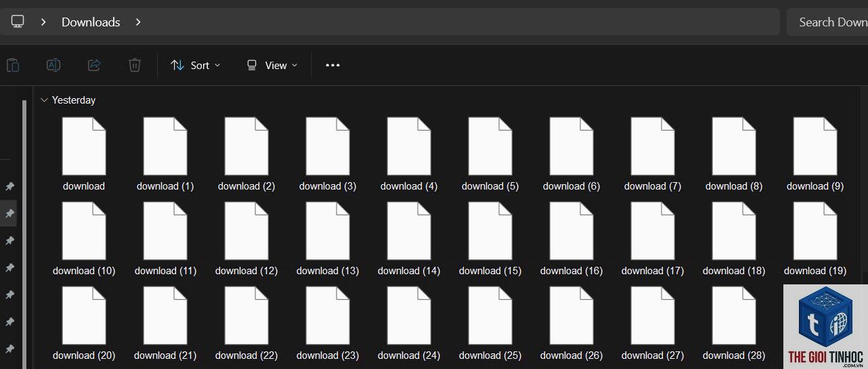Image resolution: width=868 pixels, height=369 pixels.
Task: Click chevron before Downloads in address bar
Action: (43, 22)
